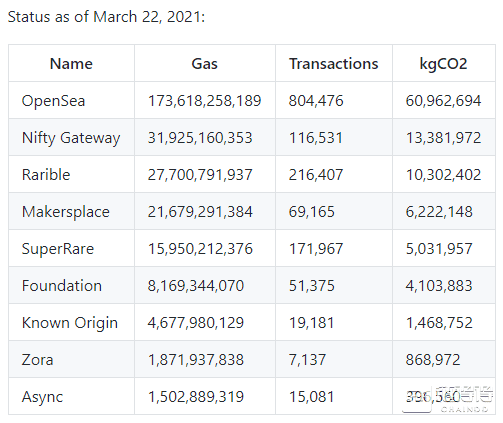Click the transactions value 15,081
The width and height of the screenshot is (503, 423).
point(311,397)
